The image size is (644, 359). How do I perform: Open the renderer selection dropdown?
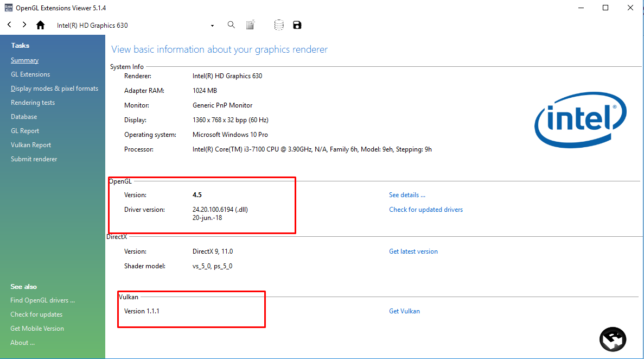click(x=212, y=24)
